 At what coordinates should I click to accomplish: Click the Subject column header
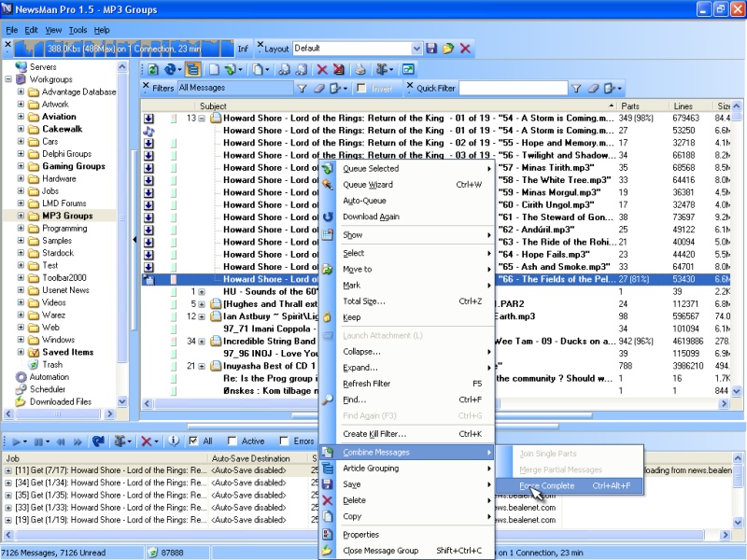(x=405, y=105)
